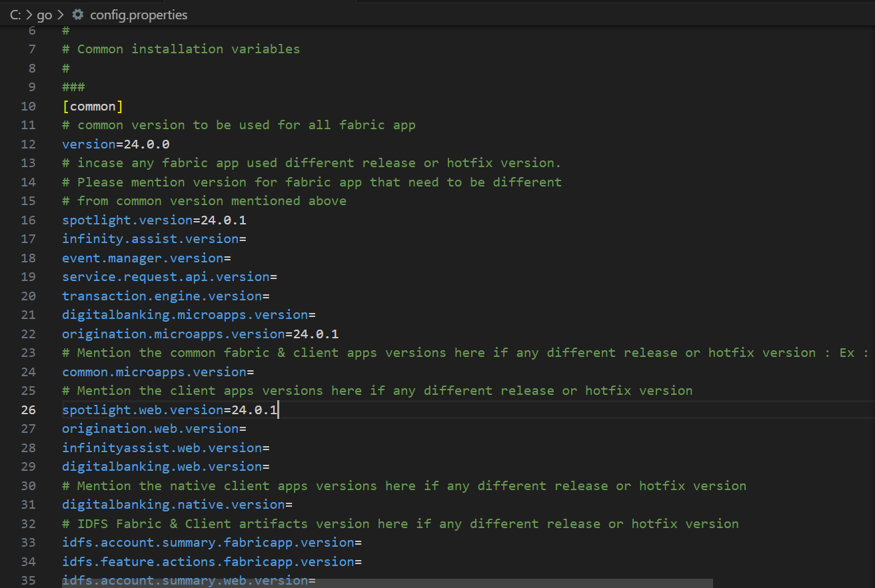Click the '###' comment on line 9
The height and width of the screenshot is (588, 875).
(73, 87)
